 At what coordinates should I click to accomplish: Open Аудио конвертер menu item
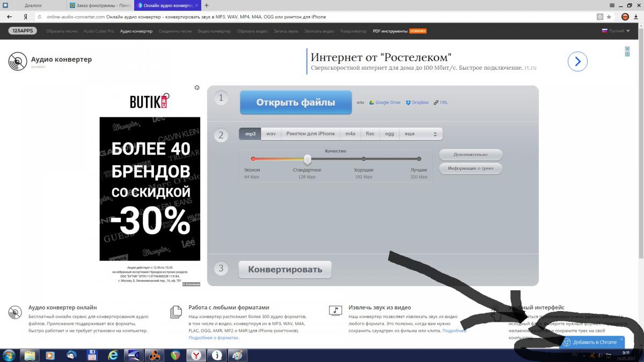click(136, 31)
